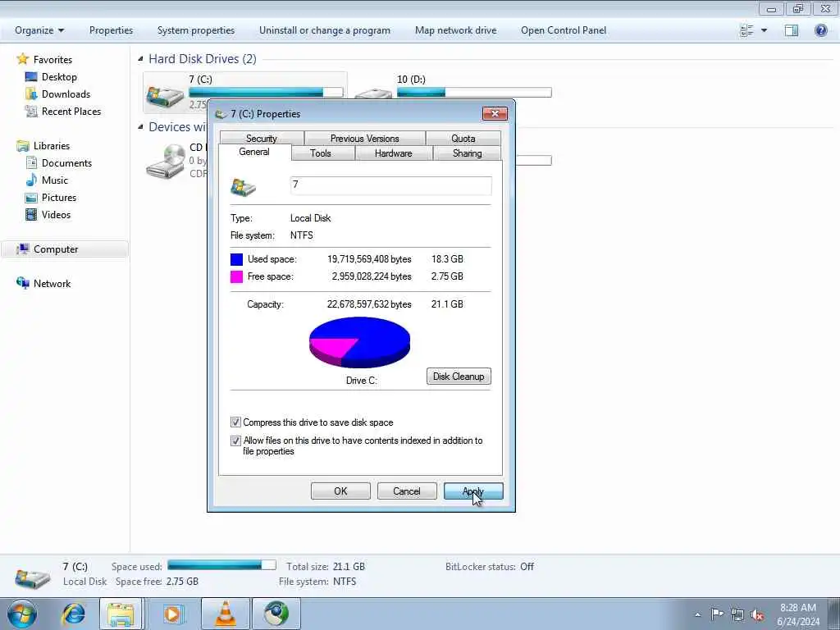
Task: Open Windows Media Player from taskbar
Action: point(172,614)
